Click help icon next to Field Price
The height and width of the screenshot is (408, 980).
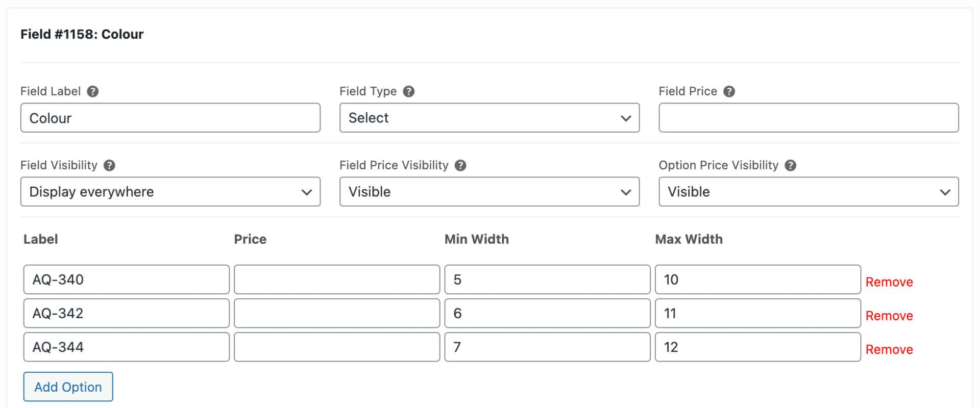[729, 91]
